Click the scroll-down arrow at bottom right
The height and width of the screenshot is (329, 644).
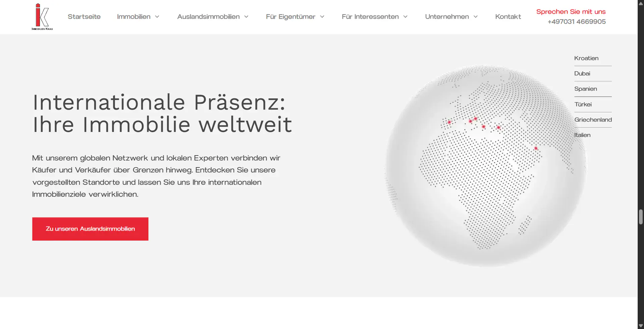point(640,325)
